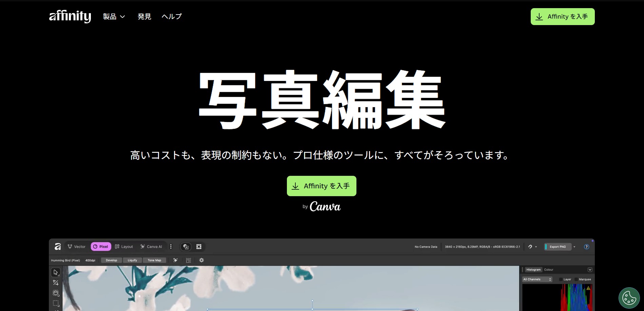644x311 pixels.
Task: Click the Develop button
Action: pos(111,260)
